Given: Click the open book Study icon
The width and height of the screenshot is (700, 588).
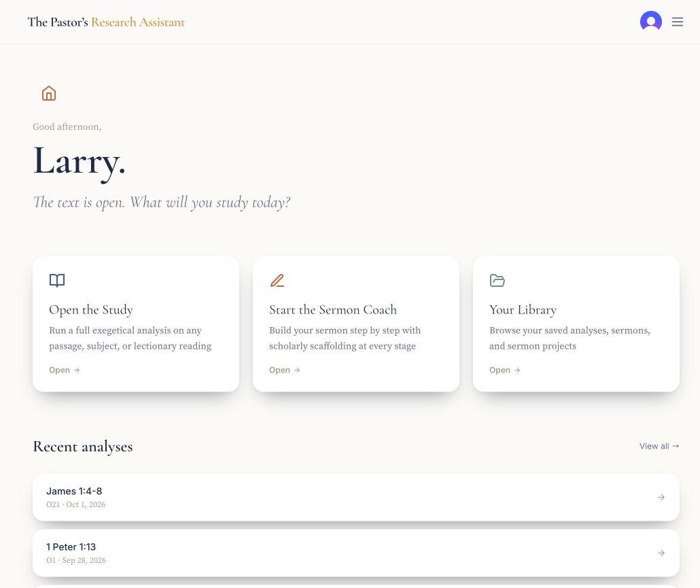Looking at the screenshot, I should pyautogui.click(x=57, y=280).
